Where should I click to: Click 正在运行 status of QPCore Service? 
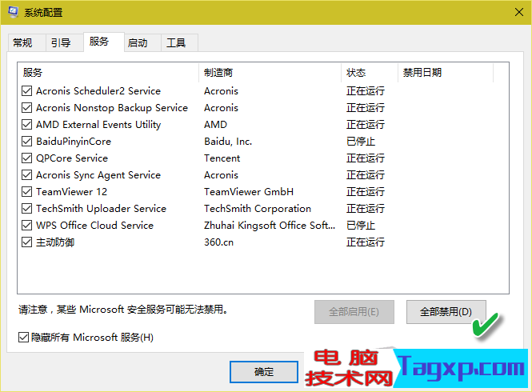pos(366,158)
